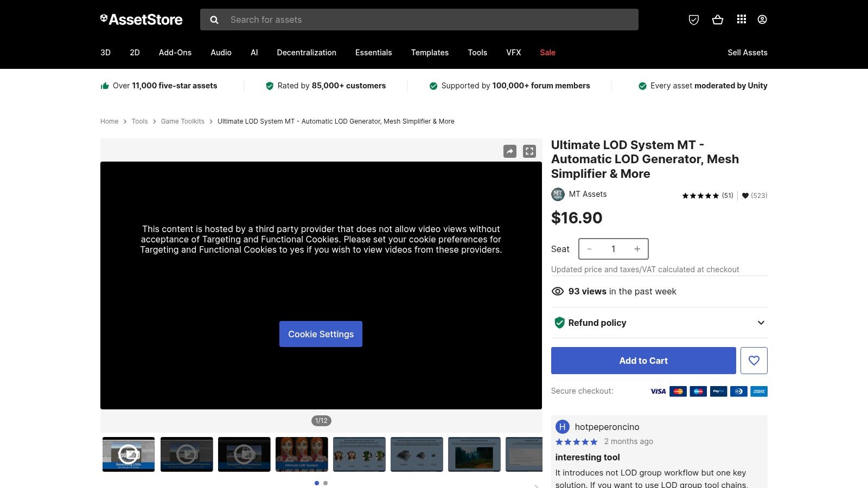Screen dimensions: 868x488
Task: Click the MT Assets publisher avatar
Action: (558, 194)
